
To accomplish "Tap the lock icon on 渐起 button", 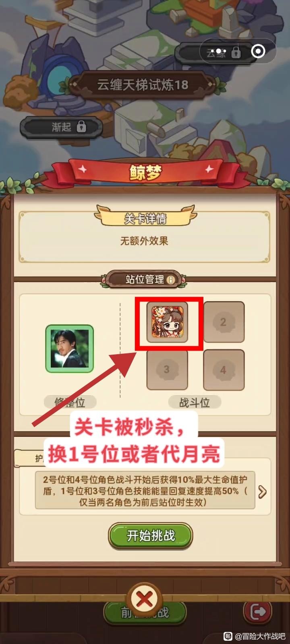I will click(81, 126).
